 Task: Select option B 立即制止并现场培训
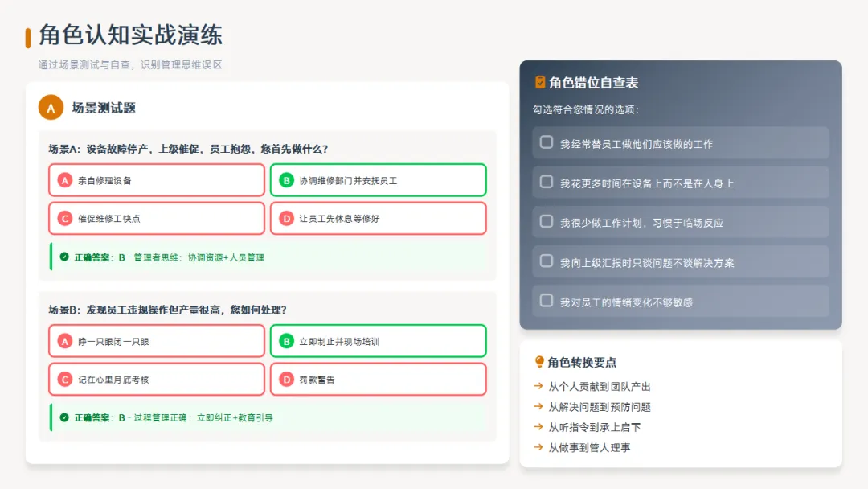(378, 341)
